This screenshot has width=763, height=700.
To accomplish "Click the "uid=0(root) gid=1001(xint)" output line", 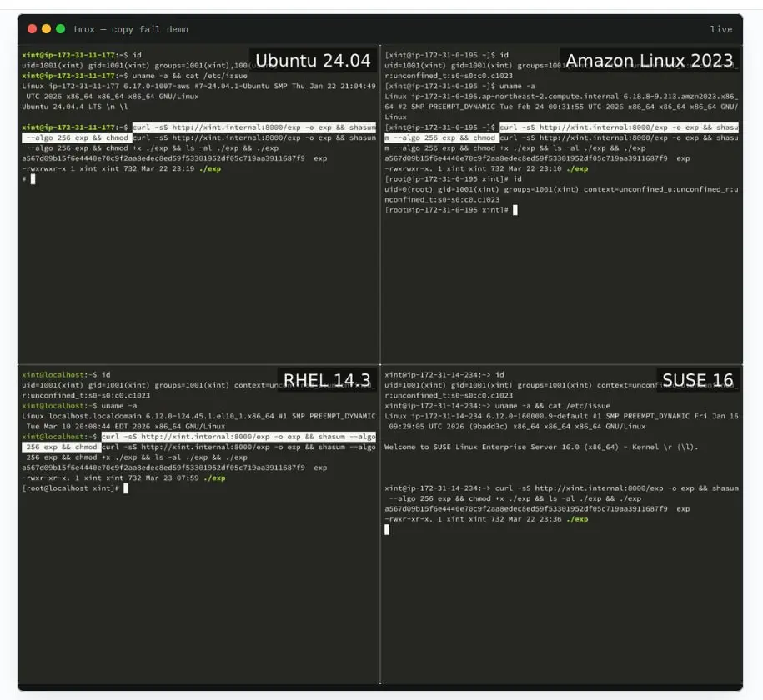I will (x=561, y=189).
